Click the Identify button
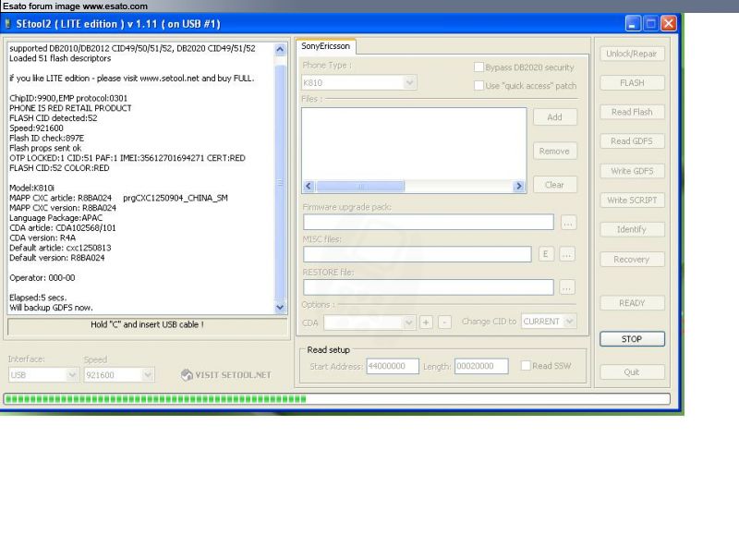 (x=632, y=229)
